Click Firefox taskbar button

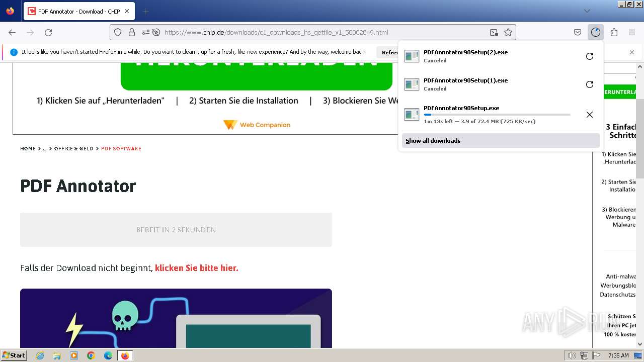pos(125,355)
